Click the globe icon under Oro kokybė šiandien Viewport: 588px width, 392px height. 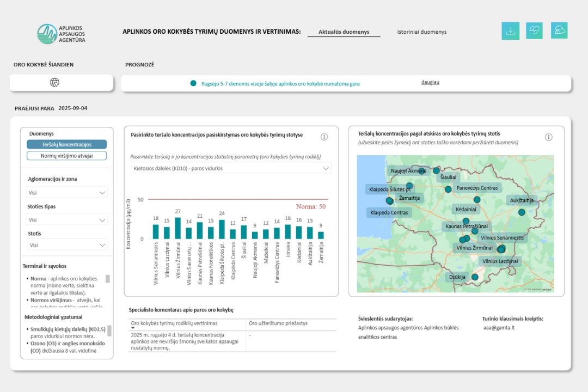[x=54, y=83]
